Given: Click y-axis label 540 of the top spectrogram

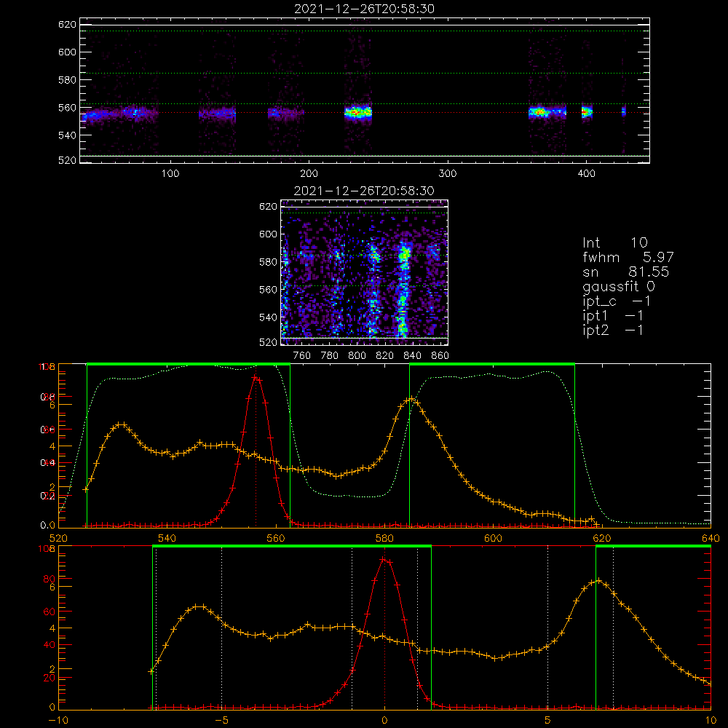Looking at the screenshot, I should click(67, 135).
